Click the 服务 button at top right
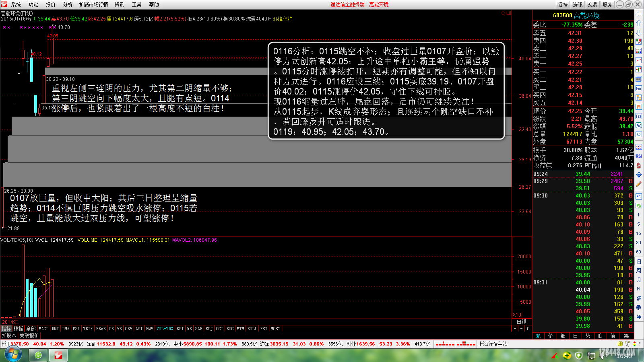The height and width of the screenshot is (362, 644). [x=607, y=4]
